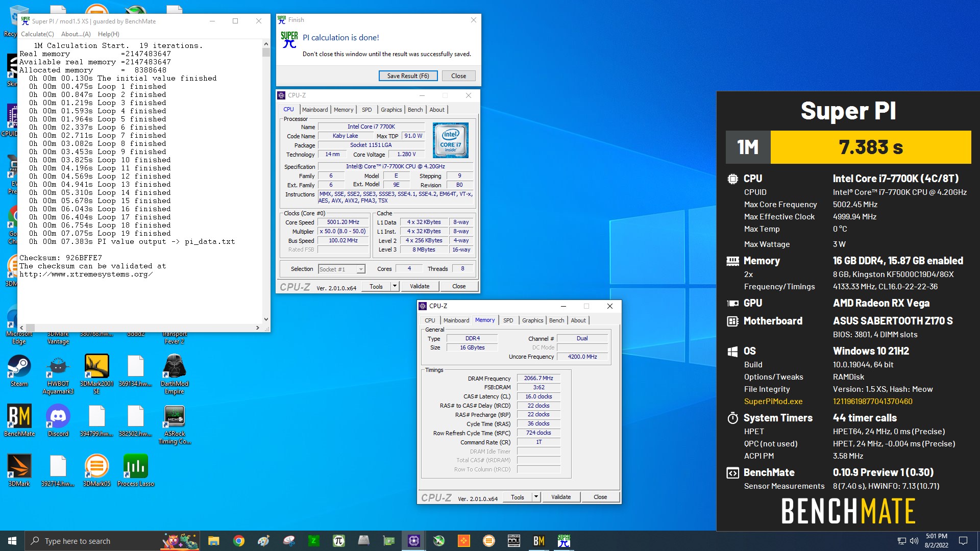Screen dimensions: 980x551
Task: Open SPD tab in upper CPU-Z
Action: (367, 110)
